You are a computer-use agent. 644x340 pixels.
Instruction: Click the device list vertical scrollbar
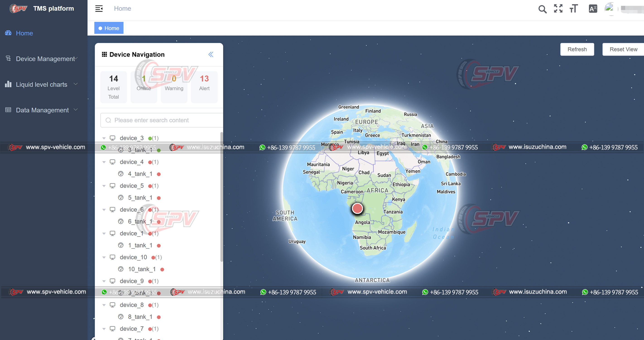click(221, 197)
